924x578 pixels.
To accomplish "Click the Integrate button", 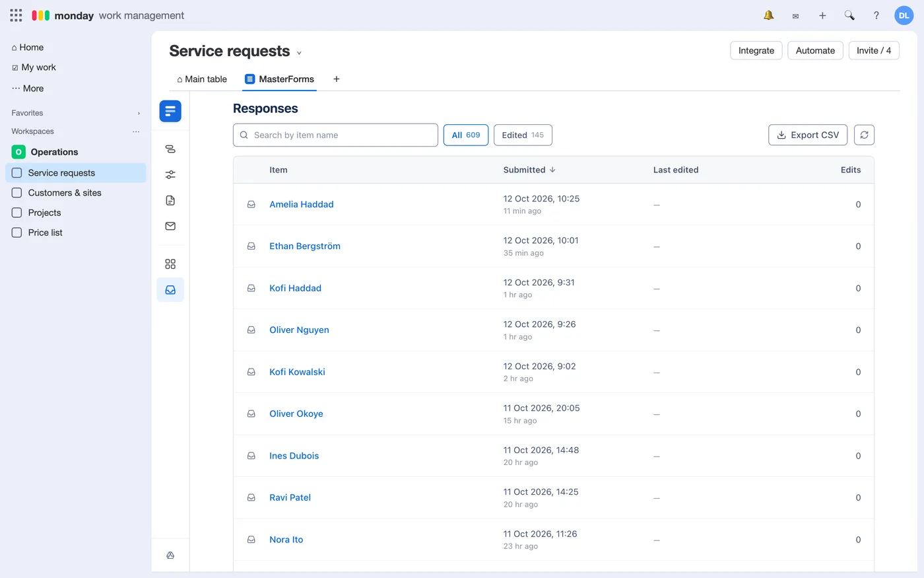I will tap(756, 50).
